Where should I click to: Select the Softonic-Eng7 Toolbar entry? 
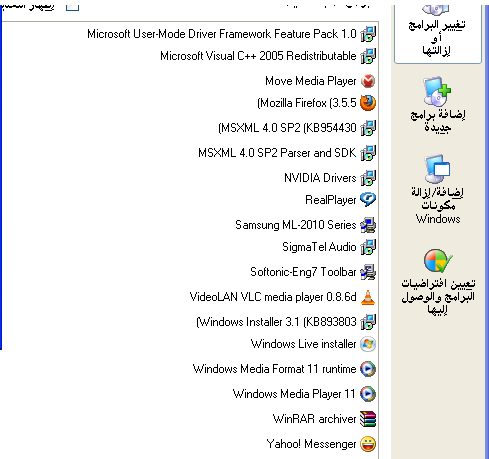tap(190, 272)
